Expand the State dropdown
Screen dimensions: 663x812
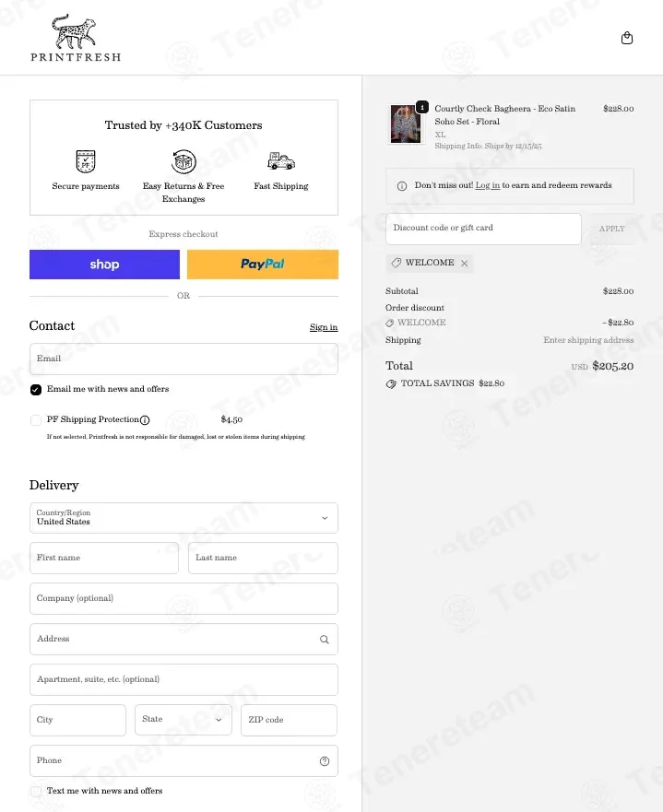[184, 720]
